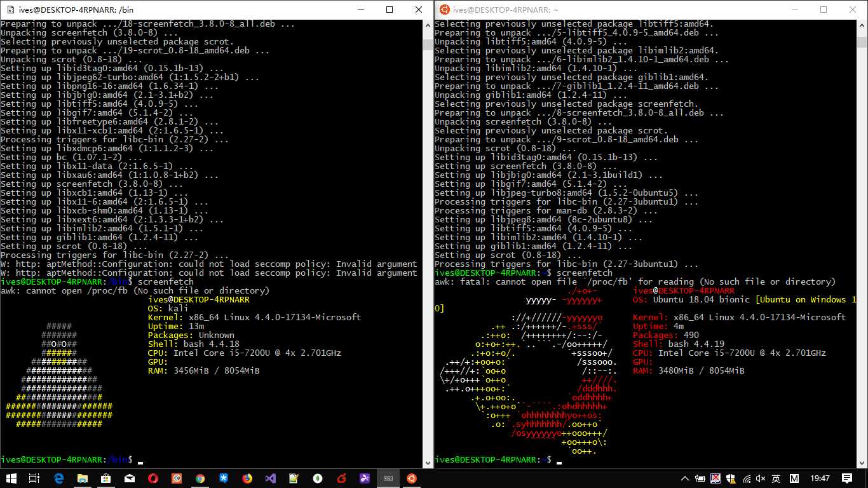Open Windows Security tray icon
Image resolution: width=868 pixels, height=488 pixels.
(x=731, y=478)
